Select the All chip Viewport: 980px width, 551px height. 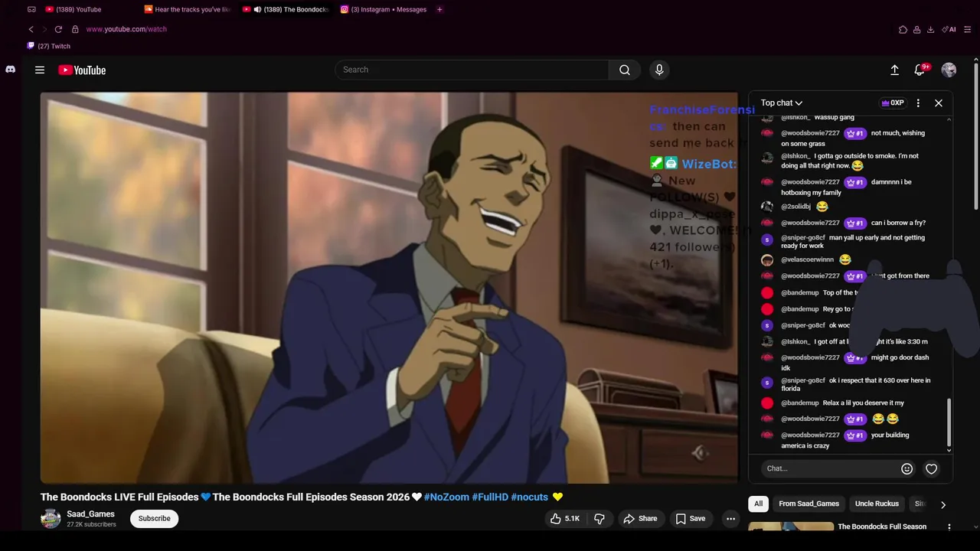(758, 504)
